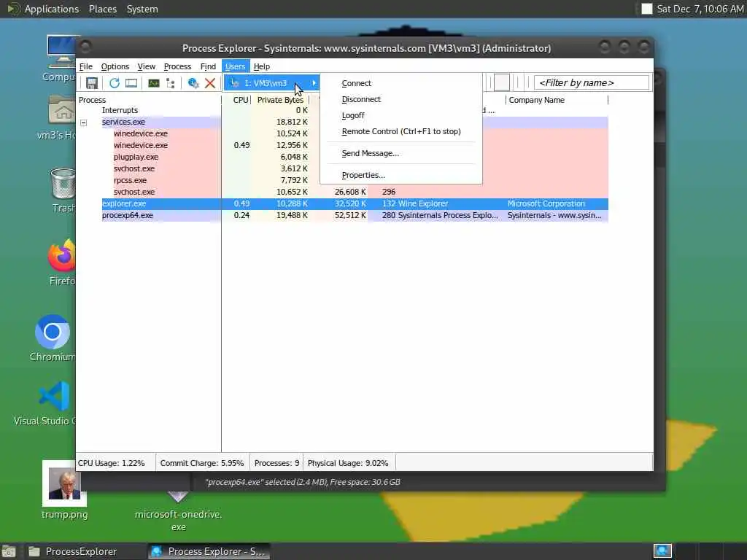The width and height of the screenshot is (747, 560).
Task: Open the Find menu
Action: [208, 66]
